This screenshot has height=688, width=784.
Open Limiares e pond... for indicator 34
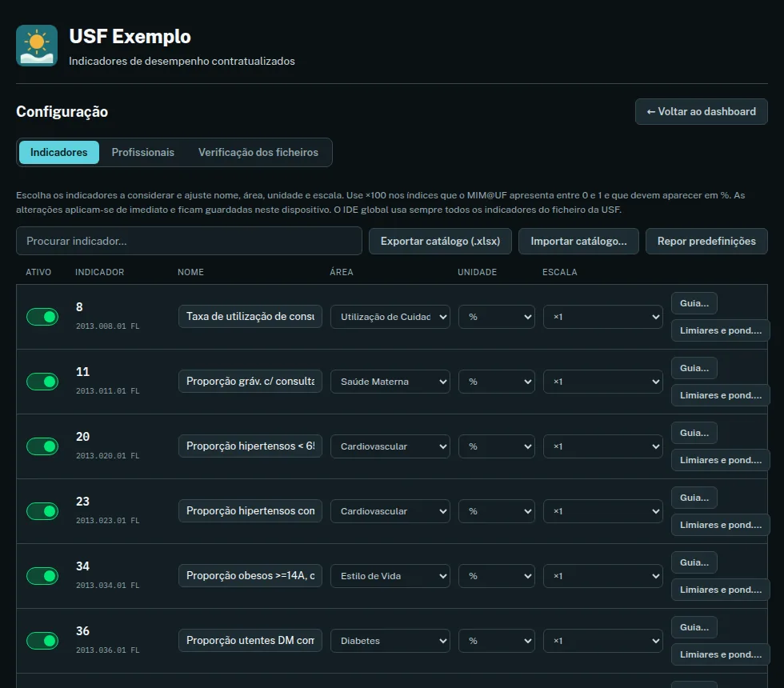point(721,590)
